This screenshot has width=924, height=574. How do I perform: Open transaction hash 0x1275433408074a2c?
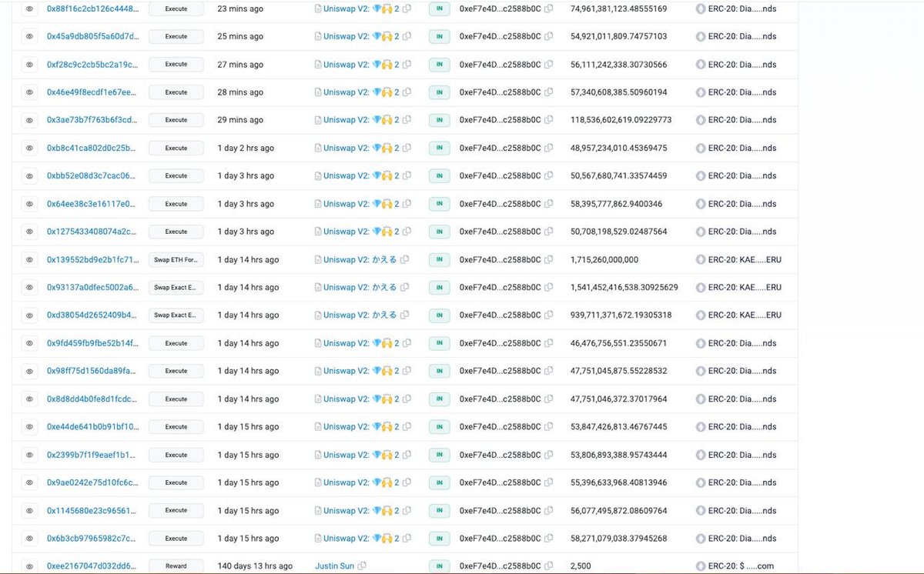point(91,232)
